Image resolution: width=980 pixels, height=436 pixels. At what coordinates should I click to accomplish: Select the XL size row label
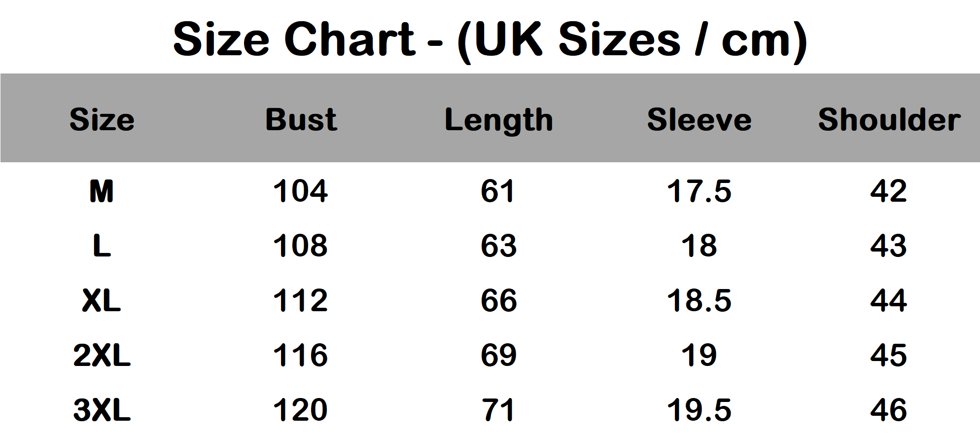click(102, 300)
